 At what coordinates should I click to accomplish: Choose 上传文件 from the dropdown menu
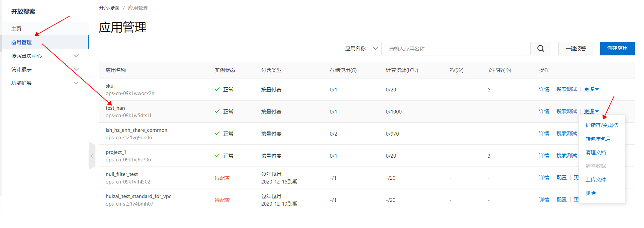(x=595, y=179)
